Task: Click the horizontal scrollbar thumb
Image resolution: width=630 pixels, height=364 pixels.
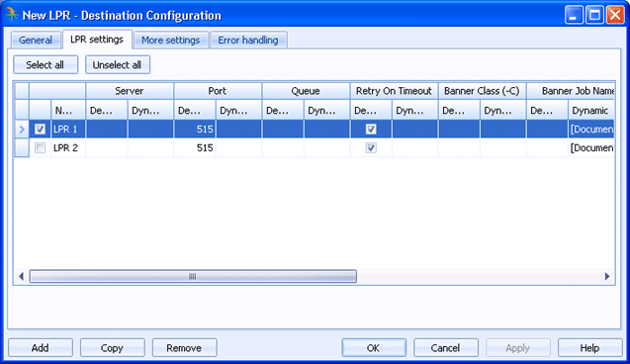Action: [x=193, y=276]
